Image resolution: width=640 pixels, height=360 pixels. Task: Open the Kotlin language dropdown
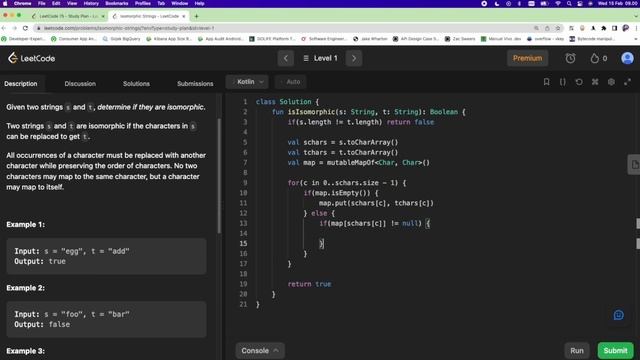point(247,82)
